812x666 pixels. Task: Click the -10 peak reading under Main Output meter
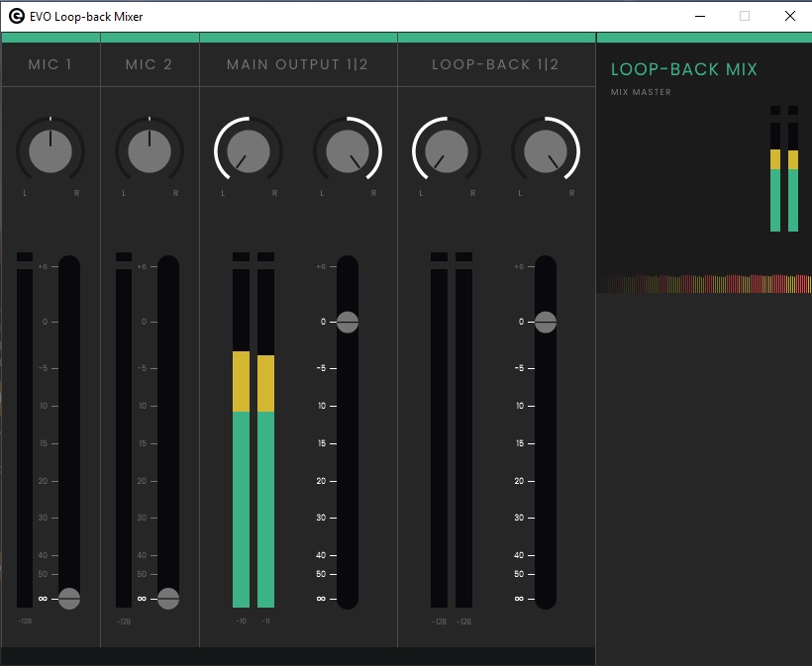point(241,621)
